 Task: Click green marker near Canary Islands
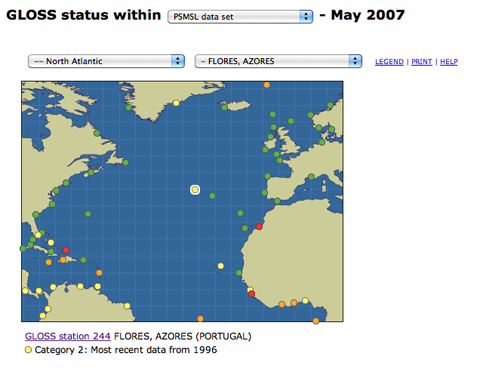(245, 228)
